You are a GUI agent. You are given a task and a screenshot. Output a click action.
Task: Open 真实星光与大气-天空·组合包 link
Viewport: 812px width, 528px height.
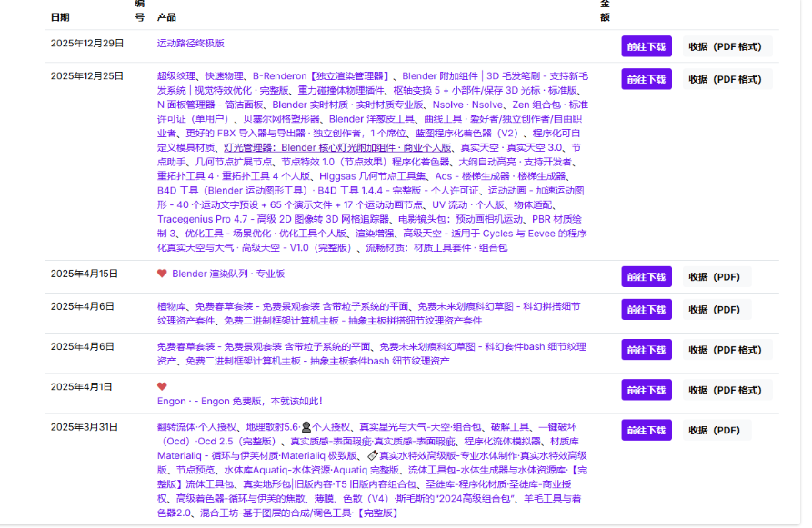[x=420, y=427]
